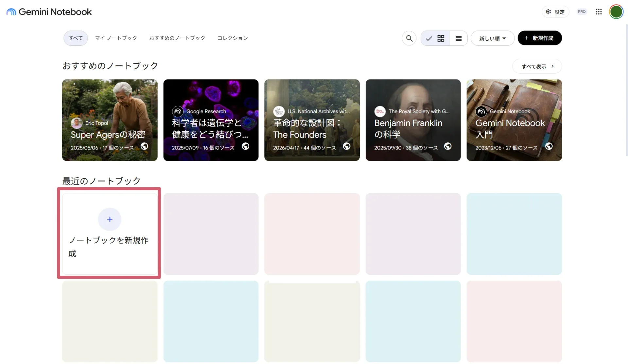Open the Gemini Notebook入門 notebook title
Image resolution: width=628 pixels, height=364 pixels.
click(510, 129)
